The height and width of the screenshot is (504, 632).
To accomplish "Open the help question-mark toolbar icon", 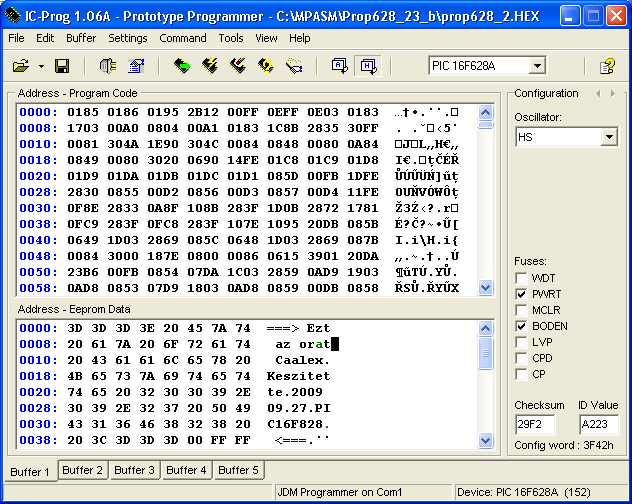I will tap(607, 66).
